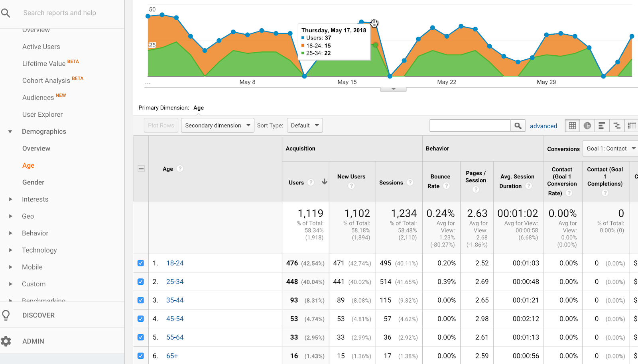The width and height of the screenshot is (638, 364).
Task: Click the table search input field
Action: [470, 126]
